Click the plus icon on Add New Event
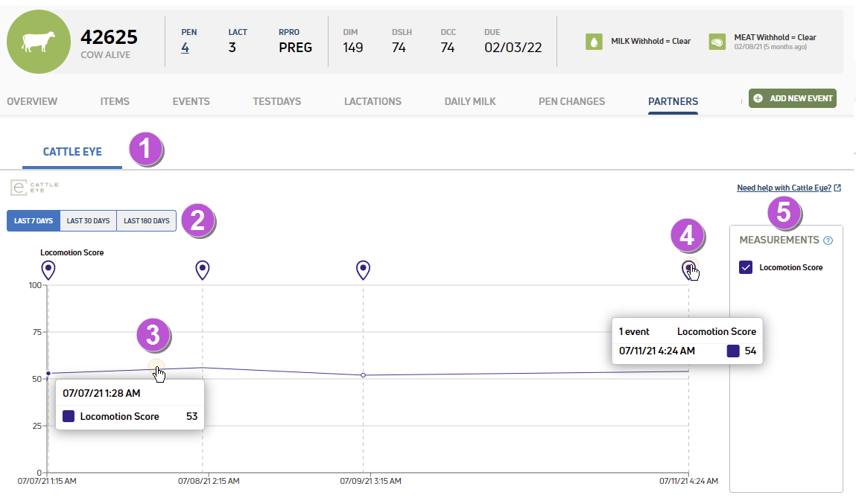This screenshot has height=504, width=856. point(758,98)
